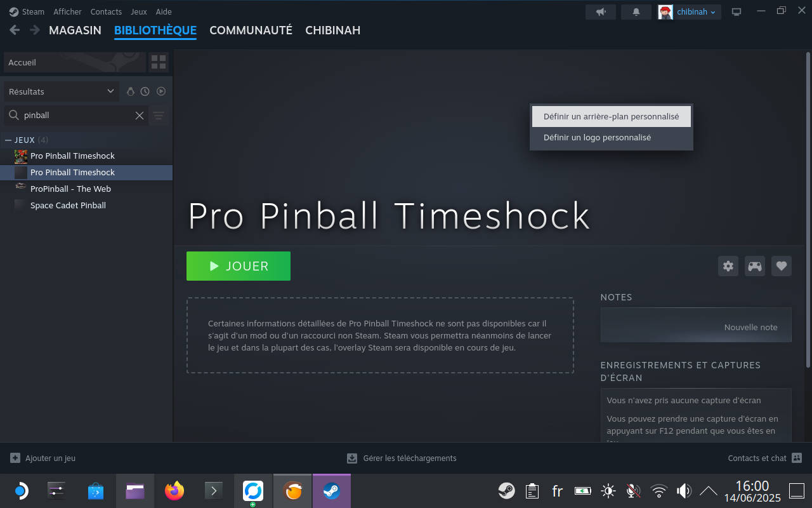Expand the hidden tray icons arrow

(709, 491)
